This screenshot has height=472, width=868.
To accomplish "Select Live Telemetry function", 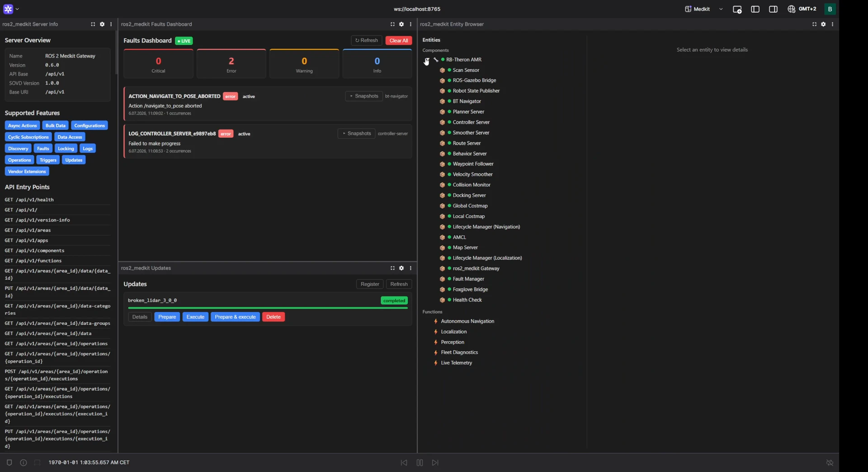I will (456, 363).
